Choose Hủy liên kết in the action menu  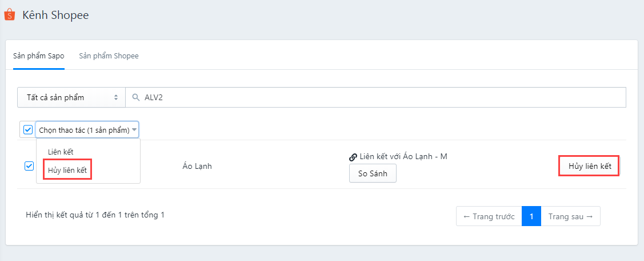point(67,171)
